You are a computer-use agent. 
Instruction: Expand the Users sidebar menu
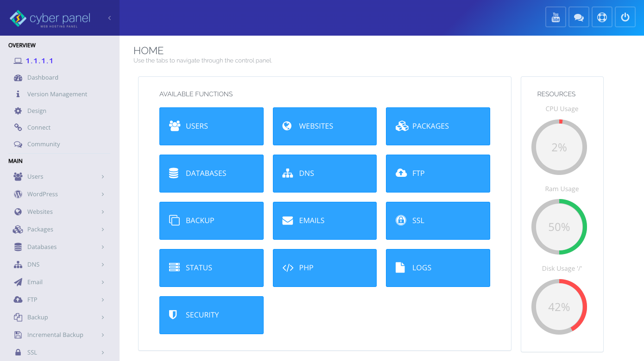(x=35, y=176)
